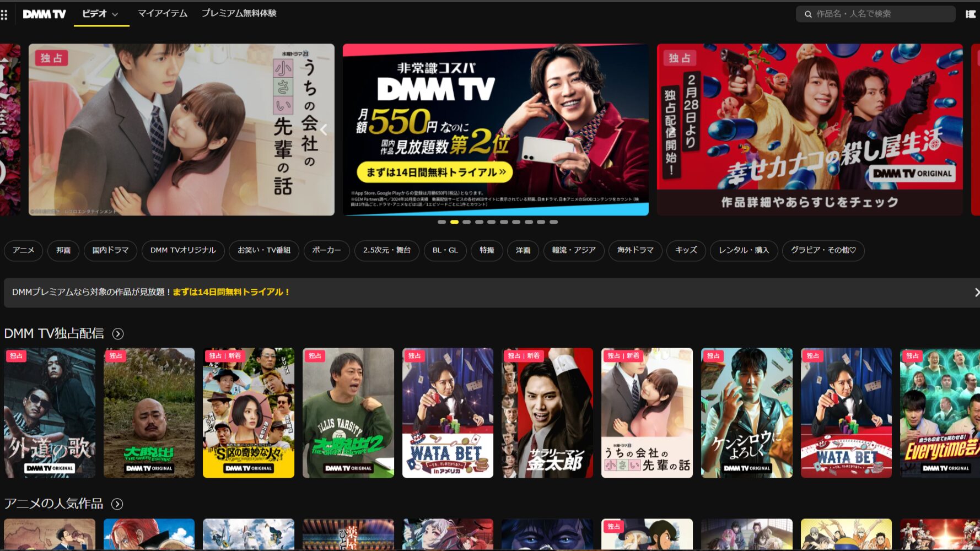
Task: Click the DMM TV logo
Action: click(x=44, y=14)
